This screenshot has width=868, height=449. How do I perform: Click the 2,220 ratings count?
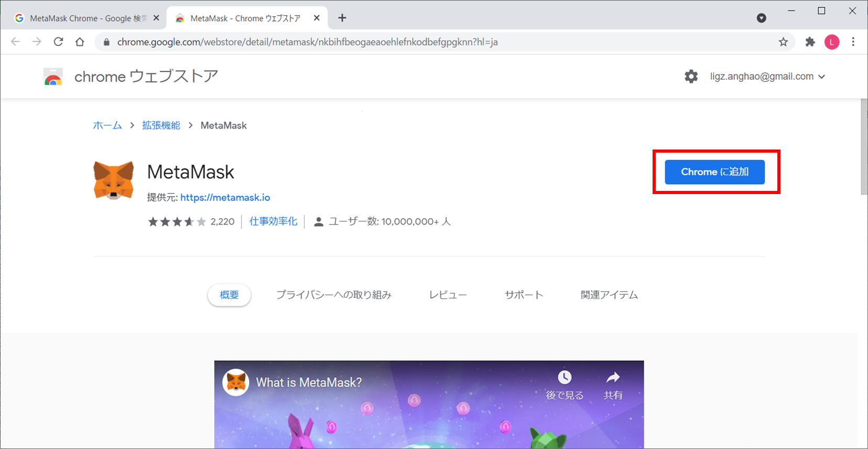(222, 222)
